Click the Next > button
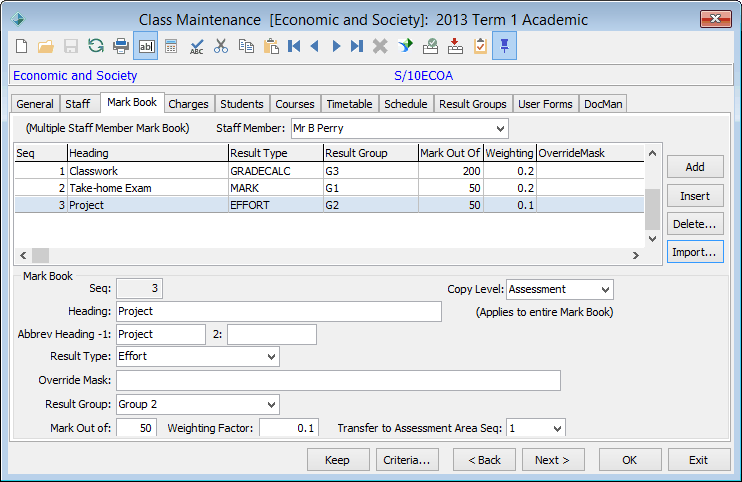 click(x=553, y=460)
